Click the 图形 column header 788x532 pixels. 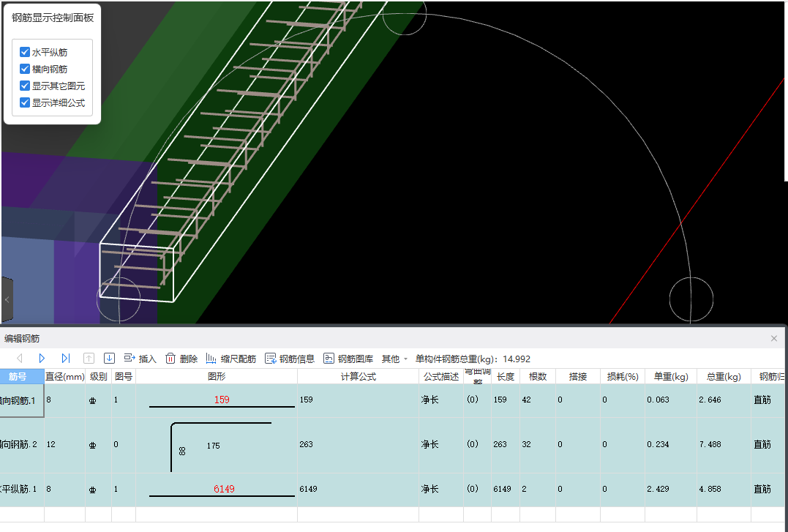217,376
